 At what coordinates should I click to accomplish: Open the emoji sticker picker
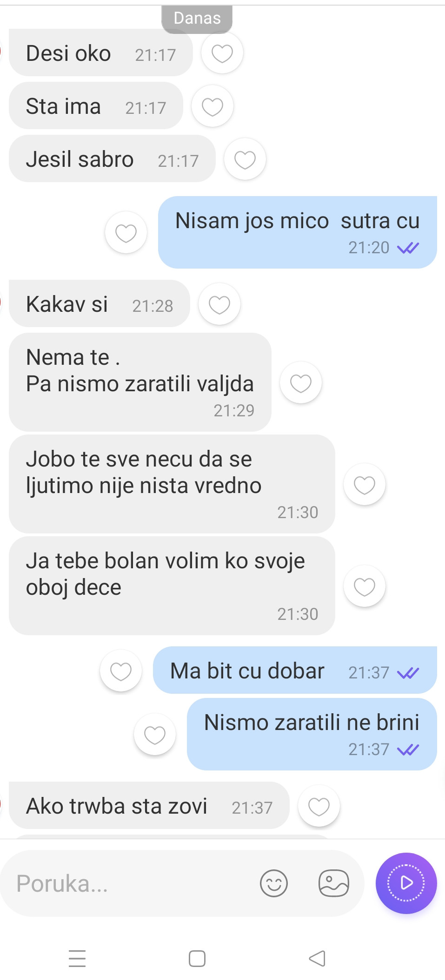click(x=274, y=883)
